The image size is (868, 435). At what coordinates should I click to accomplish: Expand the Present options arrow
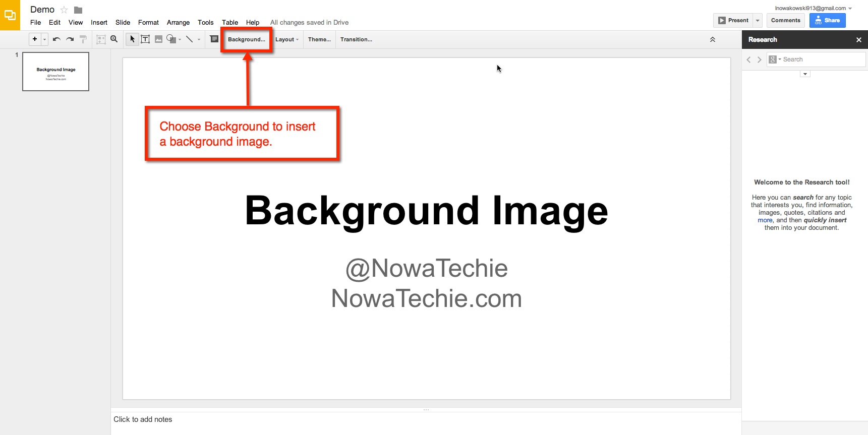coord(758,21)
